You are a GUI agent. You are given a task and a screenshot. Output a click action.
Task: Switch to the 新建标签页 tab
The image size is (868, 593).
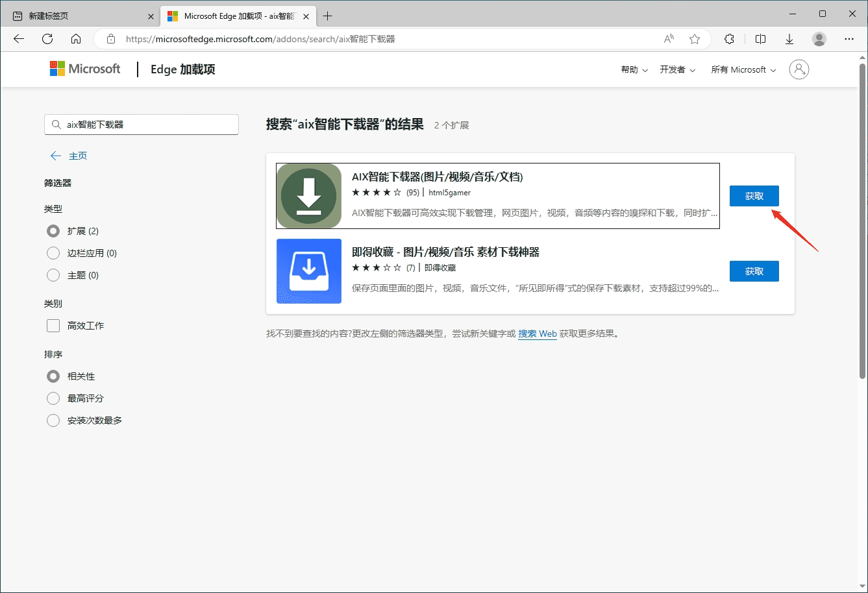[x=78, y=15]
